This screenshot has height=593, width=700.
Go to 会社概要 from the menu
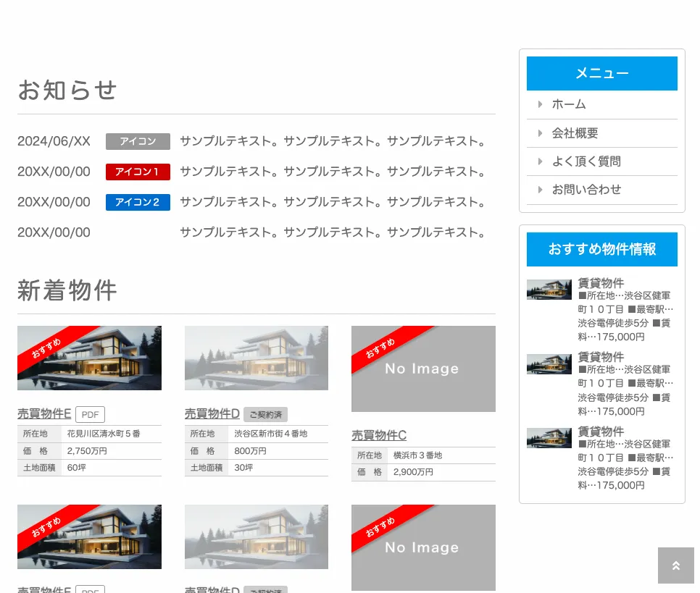[x=575, y=133]
